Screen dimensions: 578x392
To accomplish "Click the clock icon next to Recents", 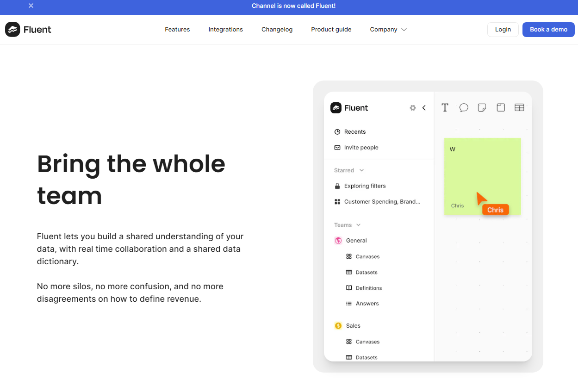I will (337, 132).
